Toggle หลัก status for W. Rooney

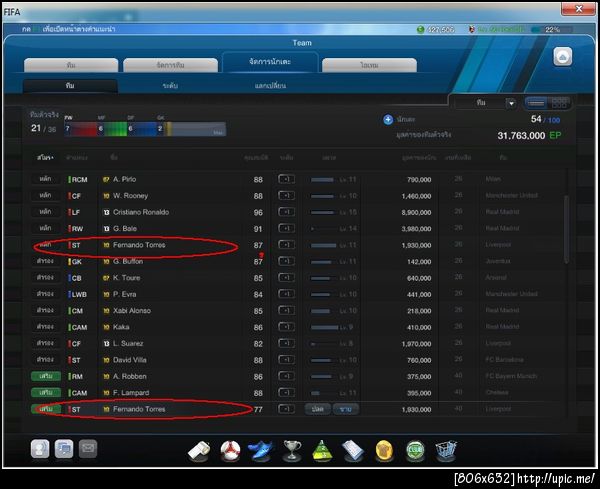pos(46,196)
